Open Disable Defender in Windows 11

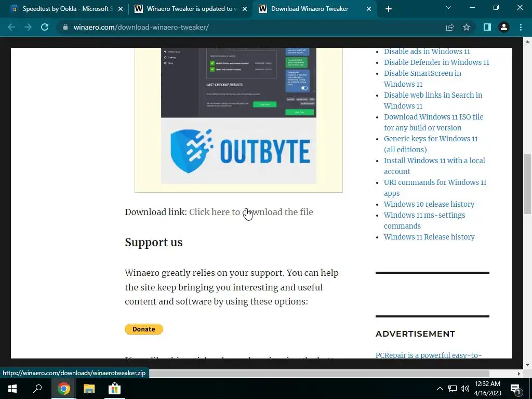coord(436,62)
